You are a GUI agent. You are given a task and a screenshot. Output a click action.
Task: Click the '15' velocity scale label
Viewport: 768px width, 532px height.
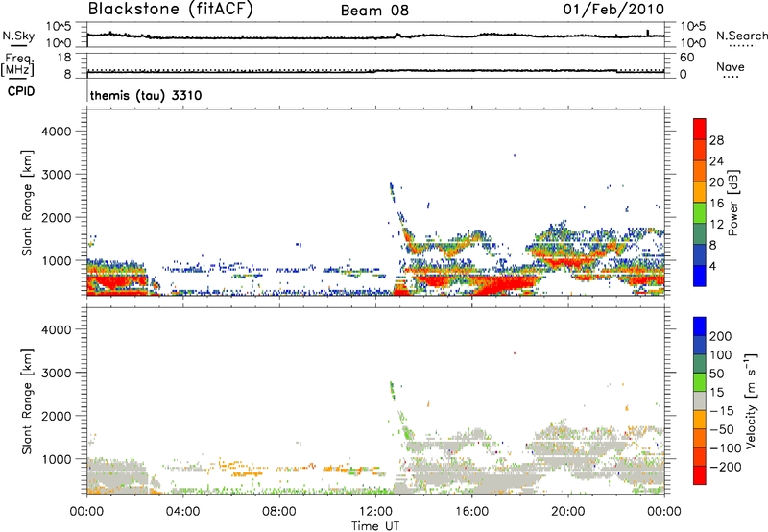tap(716, 393)
